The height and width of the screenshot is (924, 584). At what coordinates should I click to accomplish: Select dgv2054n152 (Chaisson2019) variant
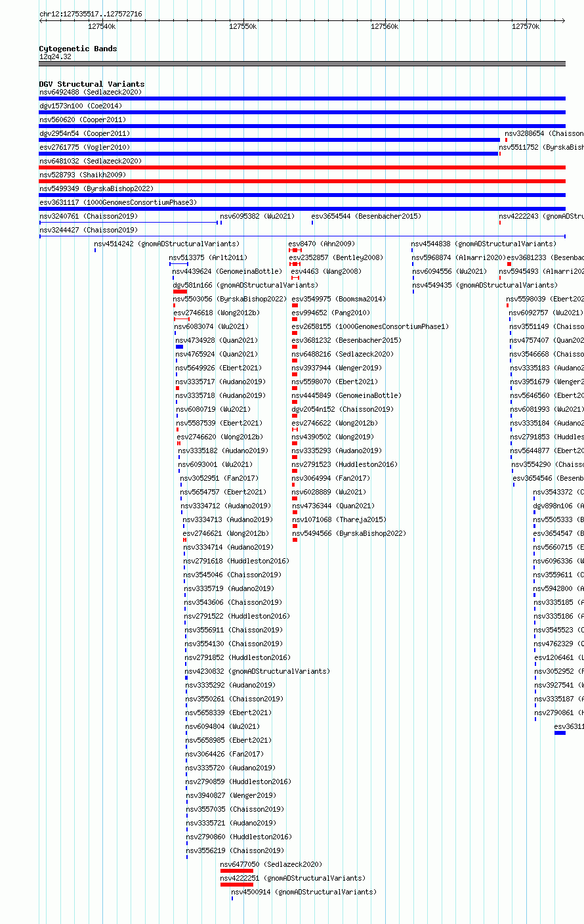pyautogui.click(x=343, y=410)
